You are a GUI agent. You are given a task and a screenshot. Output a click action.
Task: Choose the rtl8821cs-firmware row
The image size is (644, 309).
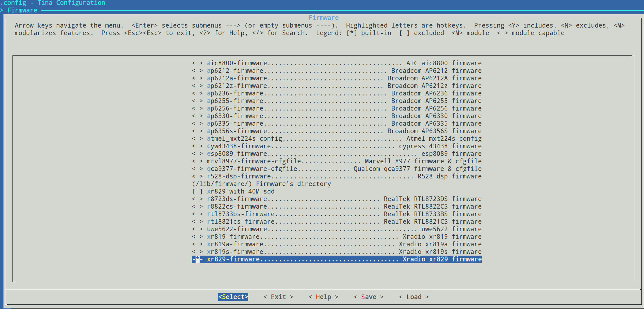337,222
